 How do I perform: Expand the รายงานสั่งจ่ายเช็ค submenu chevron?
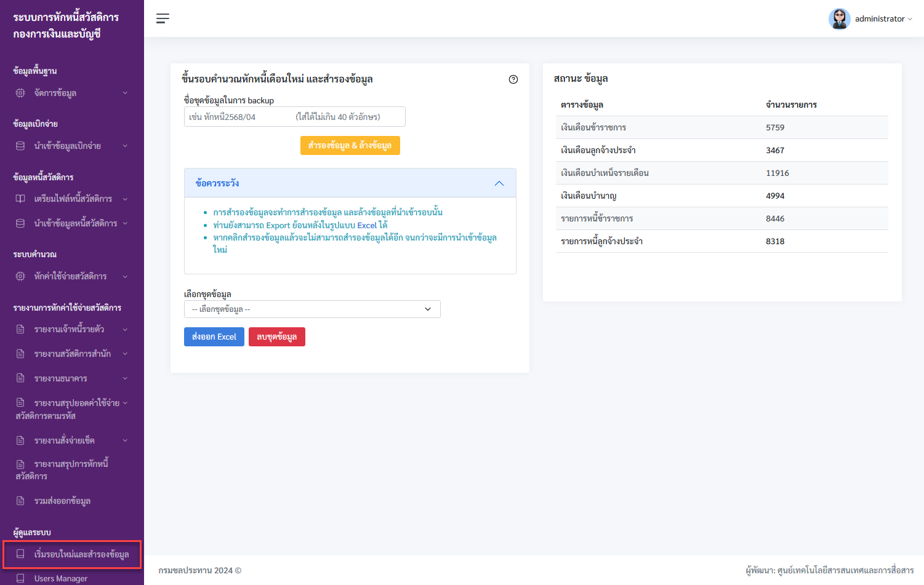(125, 440)
